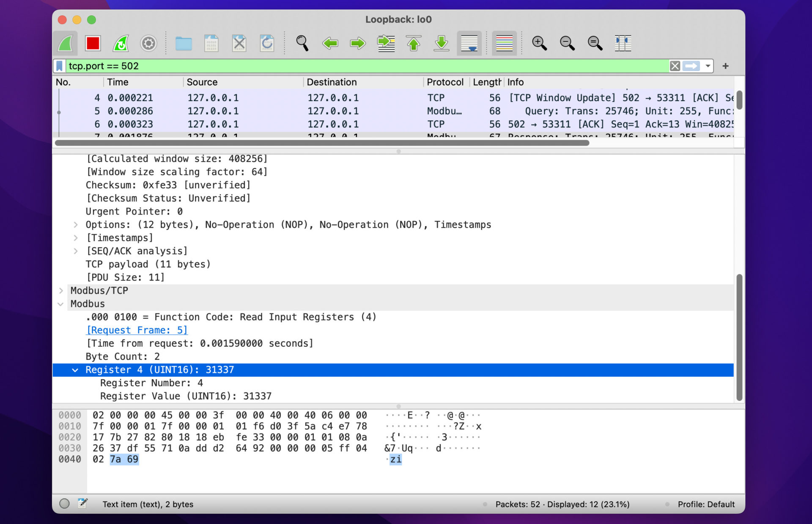
Task: Clear the tcp.port == 502 filter
Action: pyautogui.click(x=675, y=66)
